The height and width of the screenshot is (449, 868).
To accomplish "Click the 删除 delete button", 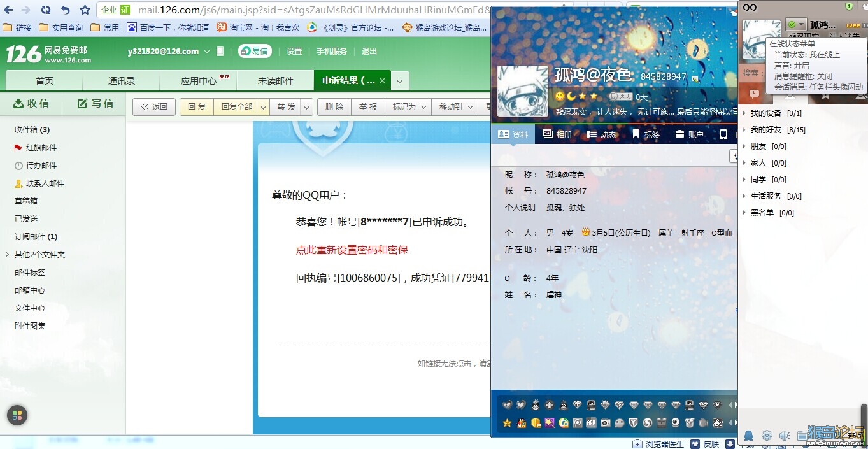I will click(x=334, y=107).
